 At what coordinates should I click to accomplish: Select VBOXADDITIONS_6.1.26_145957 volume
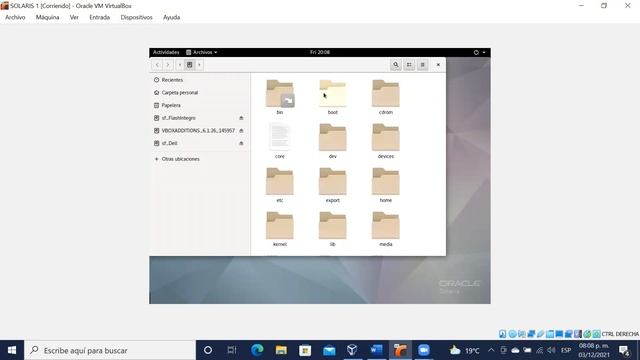(x=200, y=131)
